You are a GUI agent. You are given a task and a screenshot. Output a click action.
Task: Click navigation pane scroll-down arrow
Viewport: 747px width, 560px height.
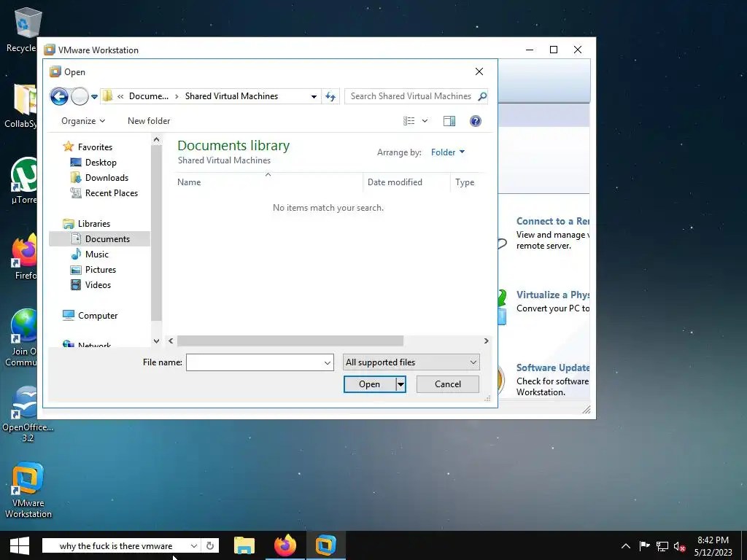(156, 341)
